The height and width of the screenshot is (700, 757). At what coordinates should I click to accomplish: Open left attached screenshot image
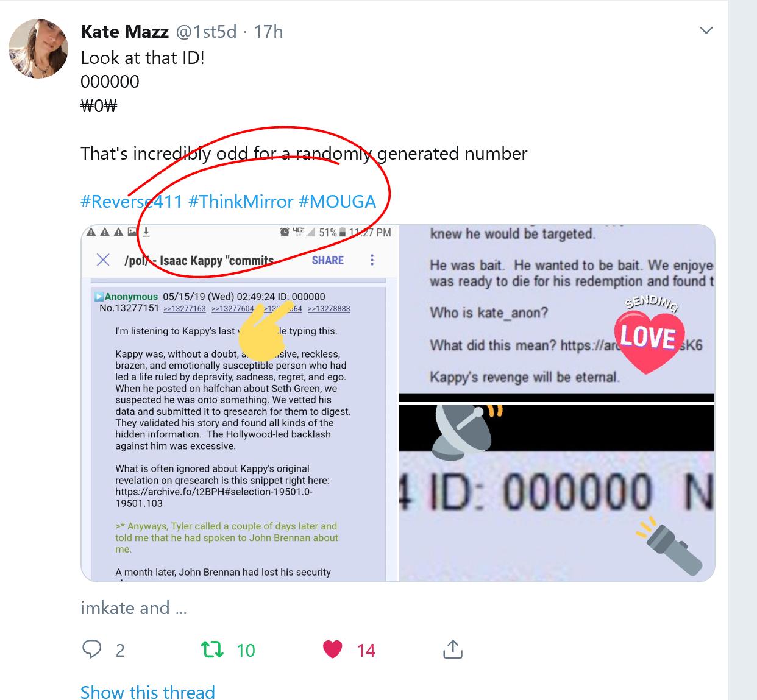point(240,403)
